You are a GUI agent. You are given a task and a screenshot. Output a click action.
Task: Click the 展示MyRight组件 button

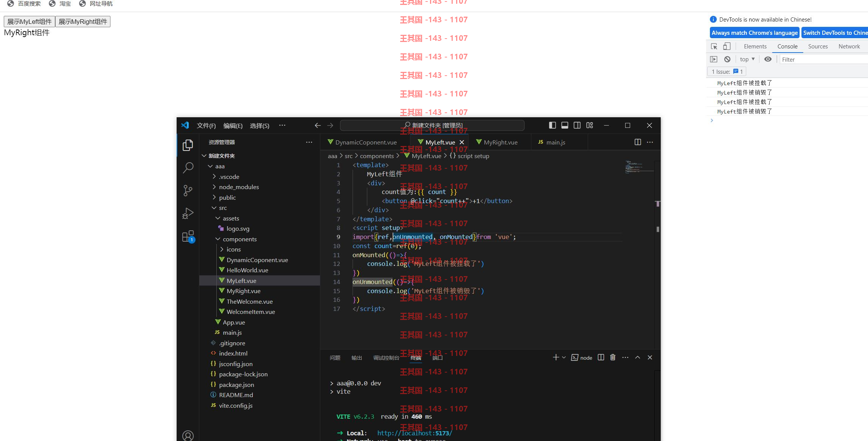[83, 22]
